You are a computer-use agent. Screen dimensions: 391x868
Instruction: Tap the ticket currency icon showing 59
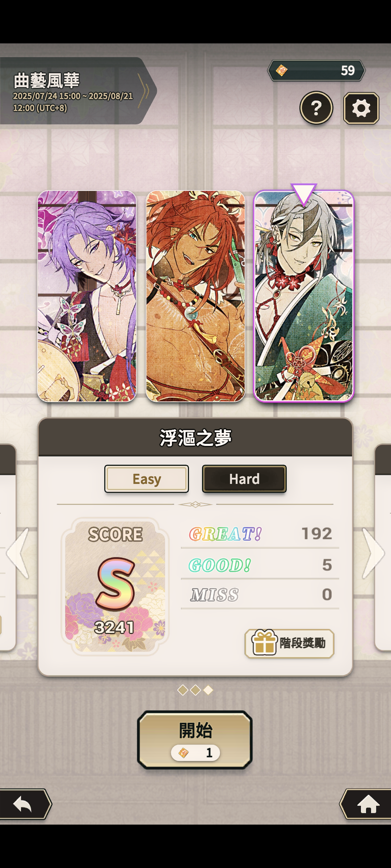282,70
